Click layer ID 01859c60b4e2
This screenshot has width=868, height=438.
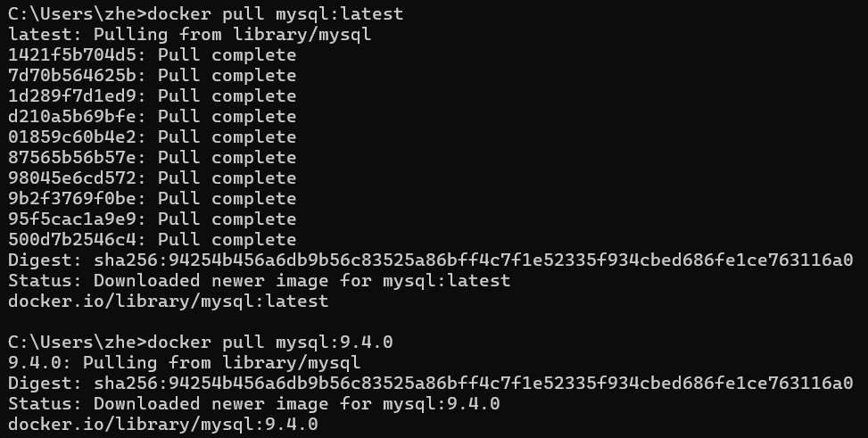click(x=72, y=136)
